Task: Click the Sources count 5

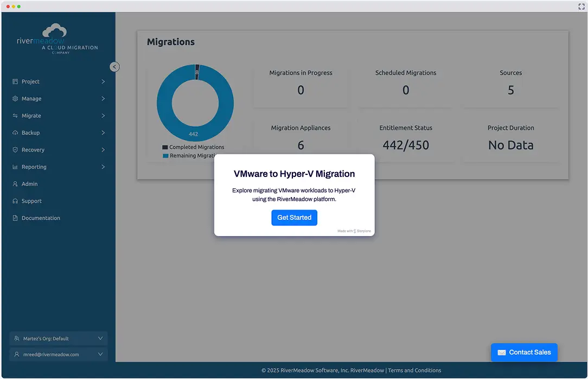Action: [x=511, y=90]
